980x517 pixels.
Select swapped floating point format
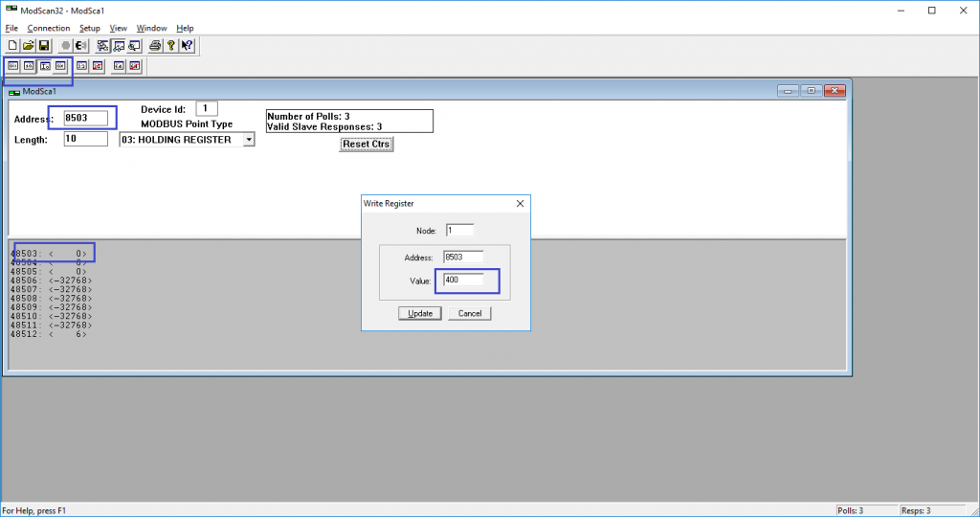coord(98,66)
